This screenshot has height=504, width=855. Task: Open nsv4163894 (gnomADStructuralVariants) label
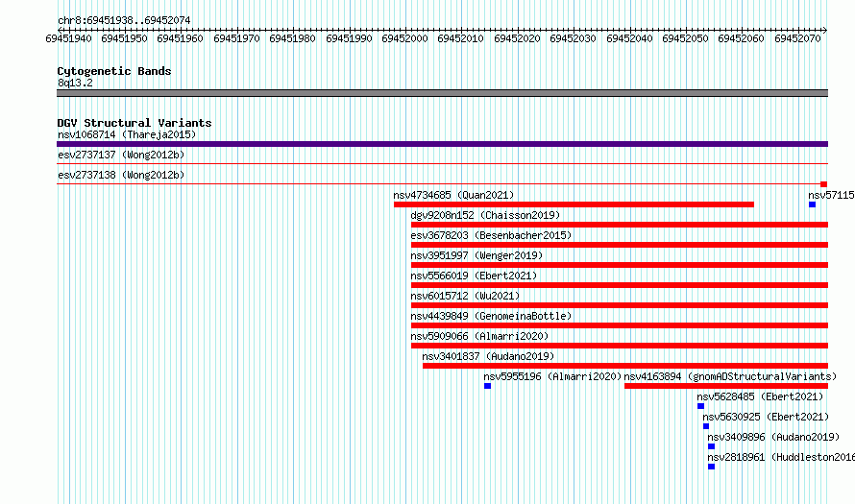730,376
